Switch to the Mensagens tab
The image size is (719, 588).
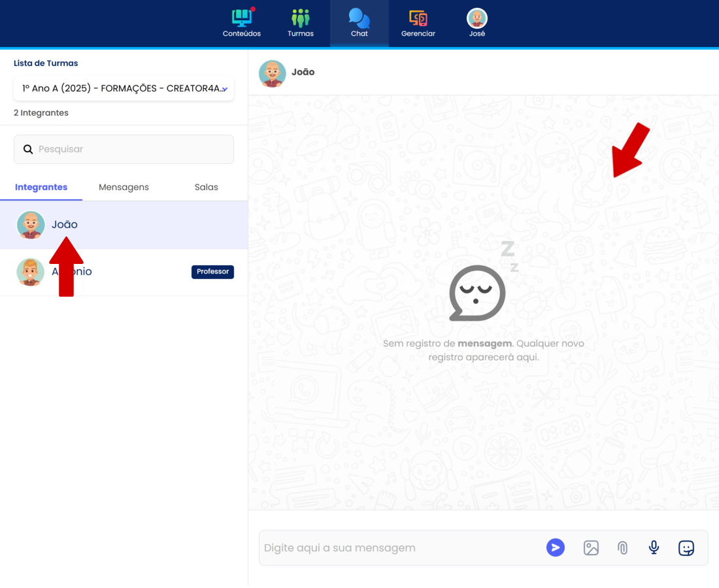coord(124,187)
